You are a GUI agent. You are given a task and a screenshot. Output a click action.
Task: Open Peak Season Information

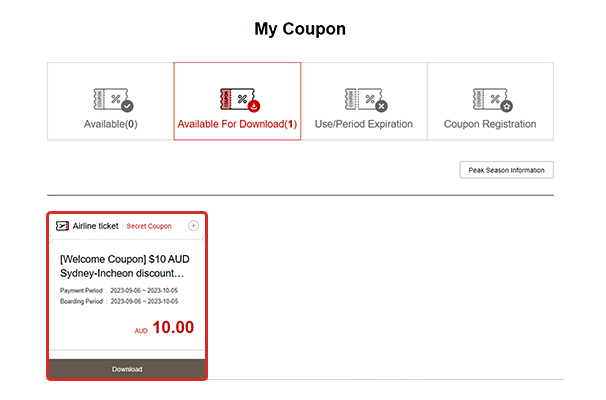pyautogui.click(x=506, y=170)
